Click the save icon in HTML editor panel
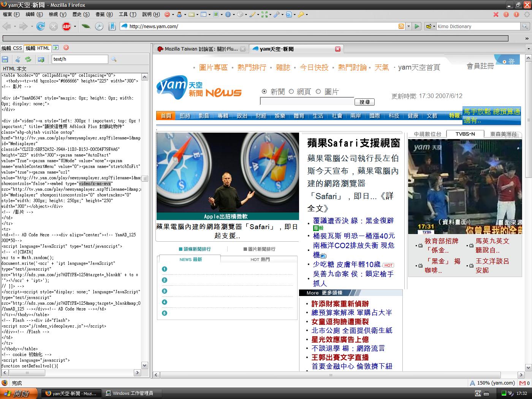 (5, 59)
